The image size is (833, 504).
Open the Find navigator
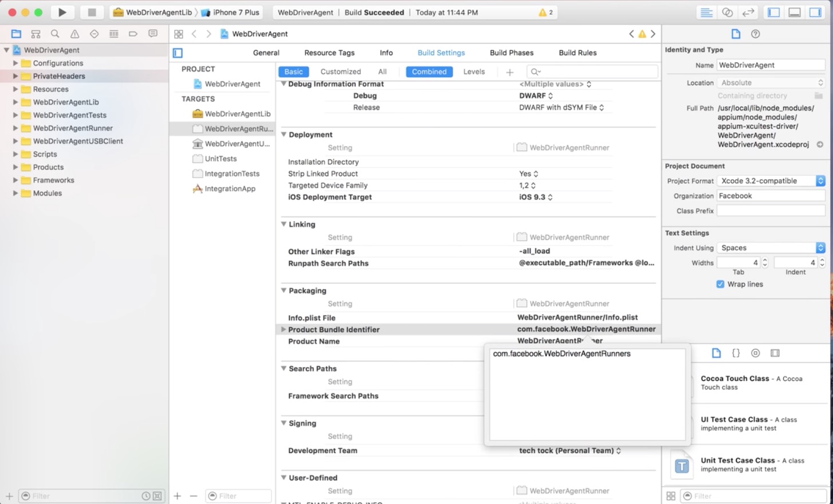[55, 34]
